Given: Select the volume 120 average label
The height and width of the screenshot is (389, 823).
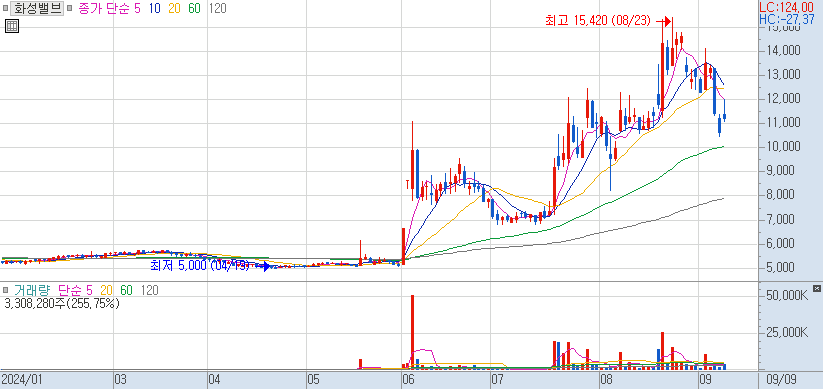Looking at the screenshot, I should point(150,290).
